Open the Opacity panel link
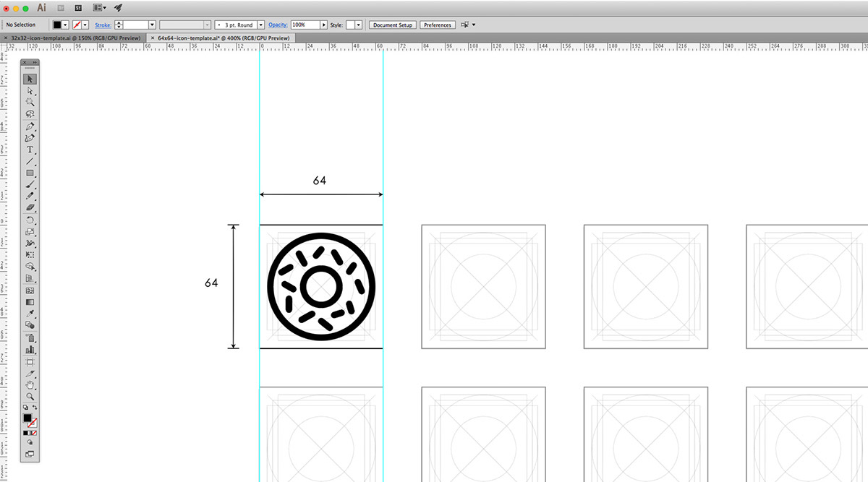Screen dimensions: 868x482 278,25
